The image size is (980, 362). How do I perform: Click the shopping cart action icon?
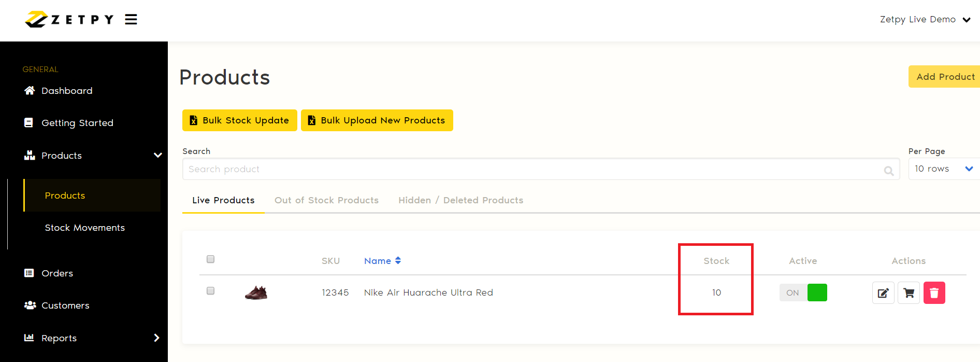coord(909,293)
